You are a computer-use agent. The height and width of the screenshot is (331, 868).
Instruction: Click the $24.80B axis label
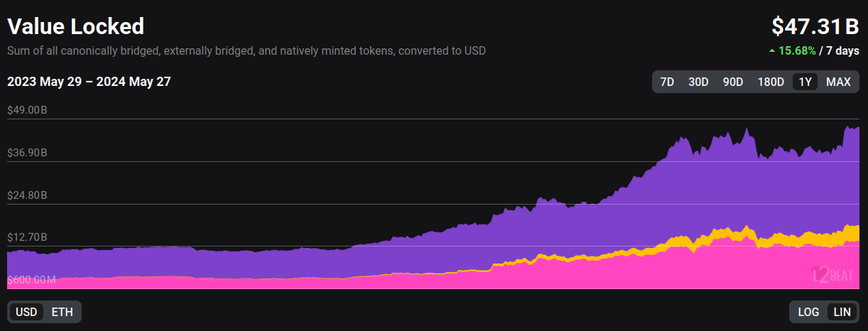[x=27, y=195]
